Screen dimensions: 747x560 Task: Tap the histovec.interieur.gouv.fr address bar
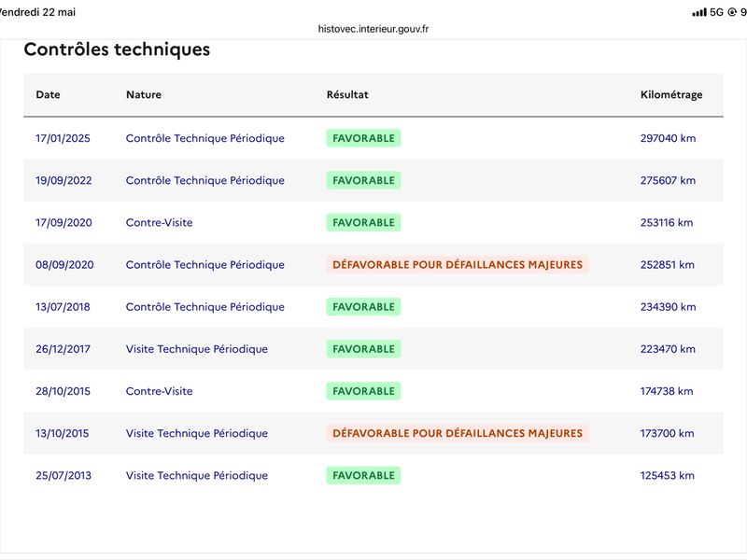pos(373,29)
